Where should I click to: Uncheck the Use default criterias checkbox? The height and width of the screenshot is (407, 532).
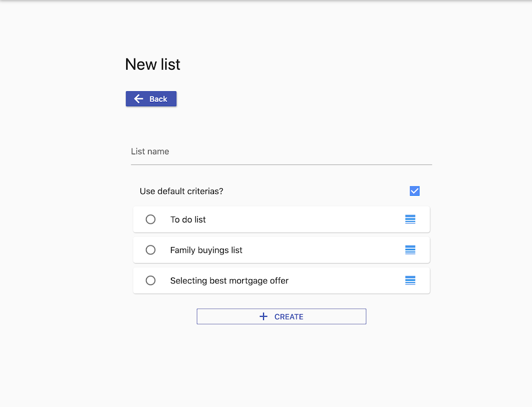[415, 191]
